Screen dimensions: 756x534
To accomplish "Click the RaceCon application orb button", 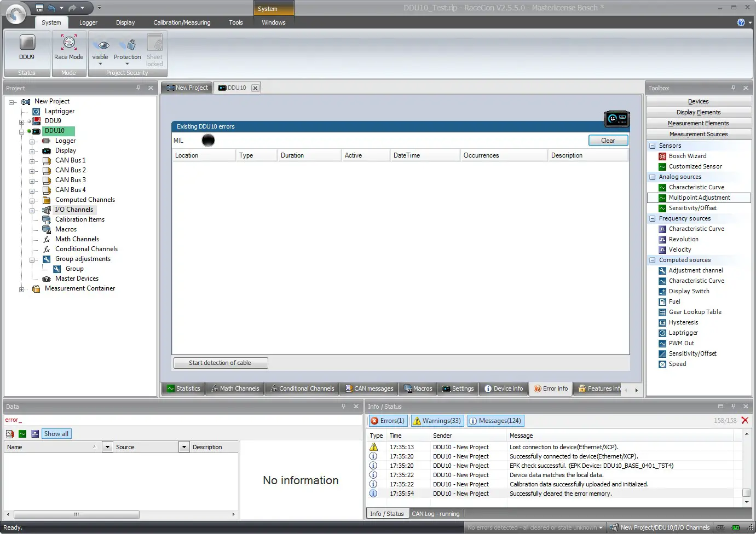I will (16, 14).
